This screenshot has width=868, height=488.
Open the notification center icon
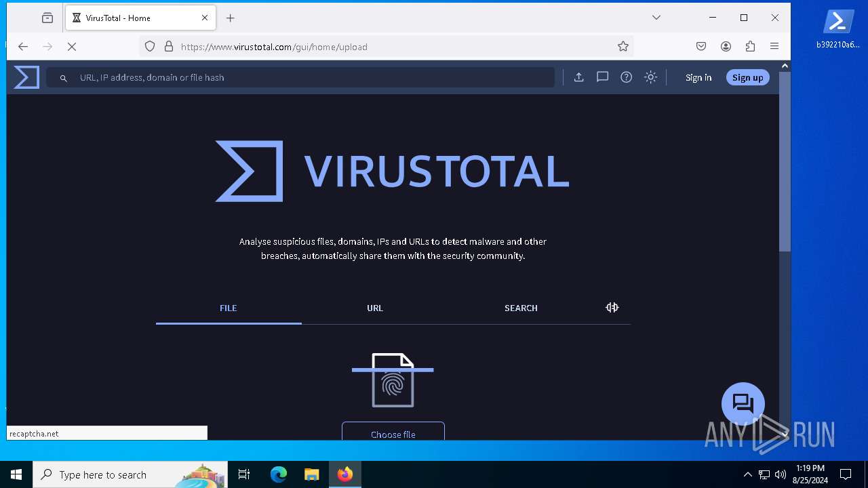[846, 474]
